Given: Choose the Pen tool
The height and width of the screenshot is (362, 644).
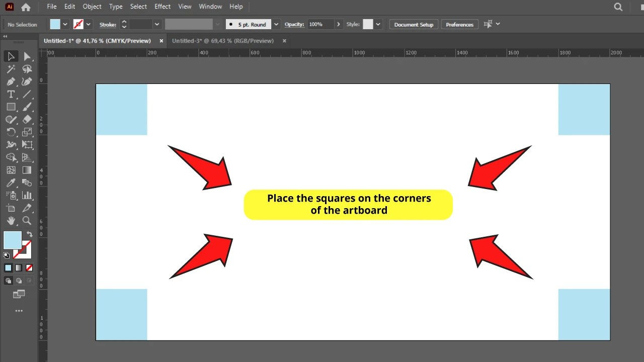Looking at the screenshot, I should point(11,81).
